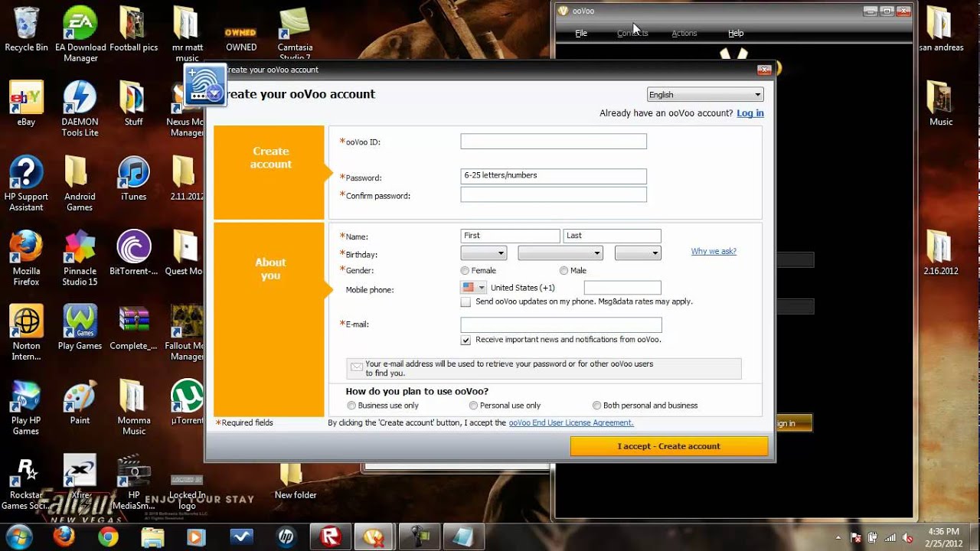Open the HP icon in taskbar
The image size is (980, 551).
[x=286, y=536]
